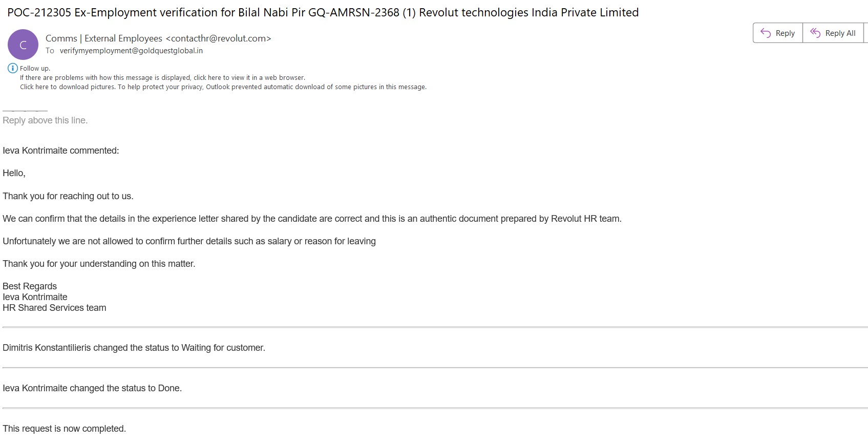Click 'This request is now completed.' text
This screenshot has height=444, width=868.
pos(64,429)
